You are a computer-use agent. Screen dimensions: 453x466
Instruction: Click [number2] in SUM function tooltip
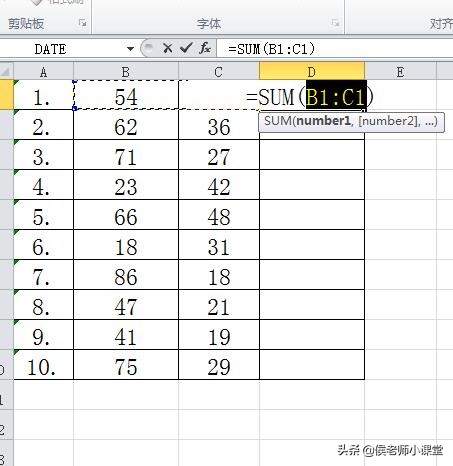389,121
